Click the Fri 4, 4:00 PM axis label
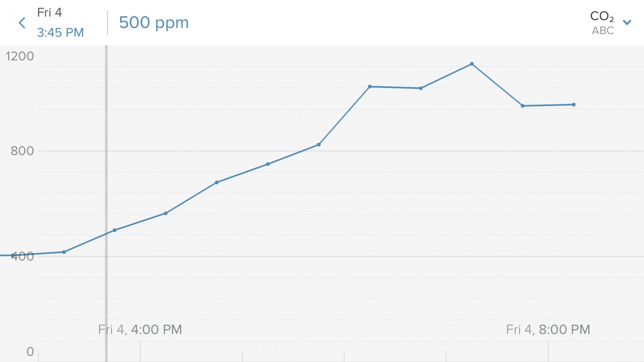This screenshot has width=644, height=362. click(140, 329)
